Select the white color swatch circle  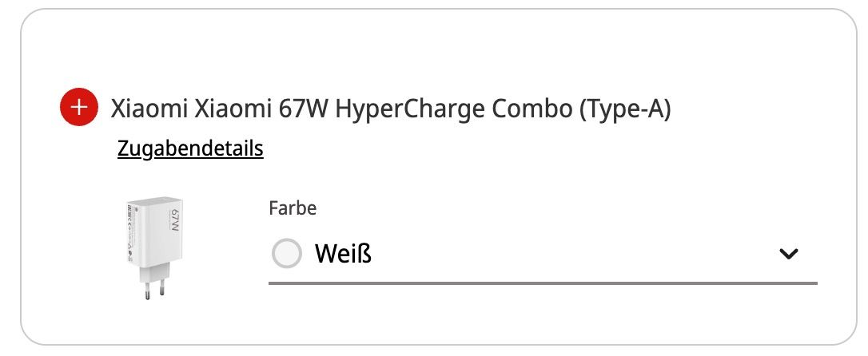pos(287,255)
